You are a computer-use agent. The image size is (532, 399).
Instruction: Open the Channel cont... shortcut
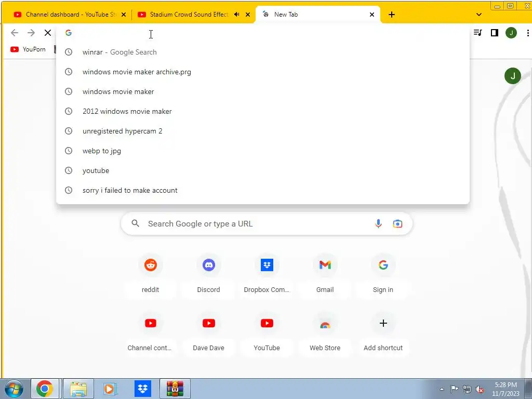tap(150, 332)
